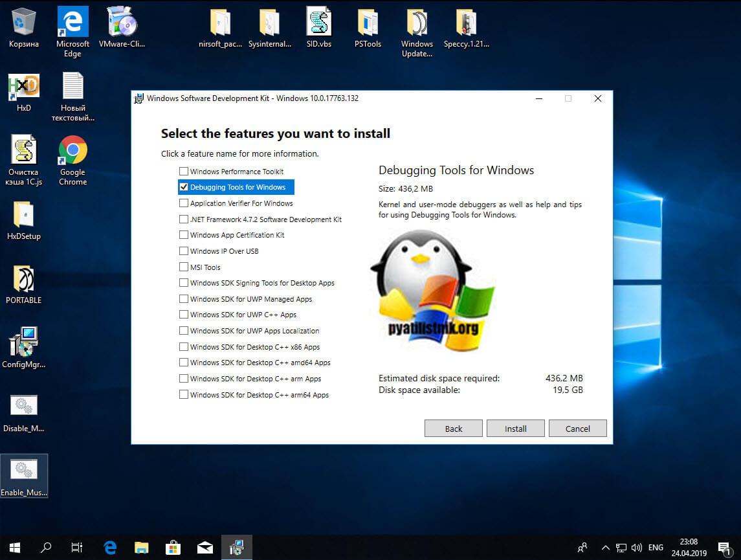Screen dimensions: 741x560
Task: Switch the ENG input language indicator
Action: coord(656,548)
